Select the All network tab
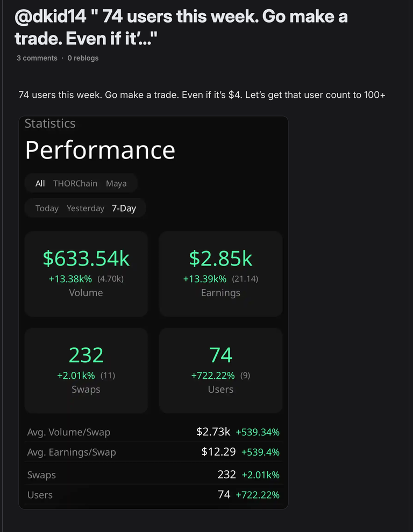This screenshot has width=413, height=532. click(40, 183)
